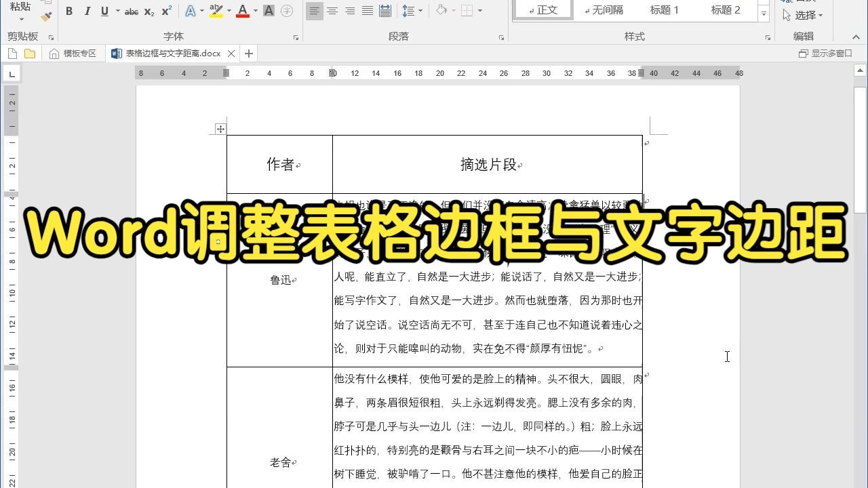Open the borders dropdown arrow

(x=479, y=11)
